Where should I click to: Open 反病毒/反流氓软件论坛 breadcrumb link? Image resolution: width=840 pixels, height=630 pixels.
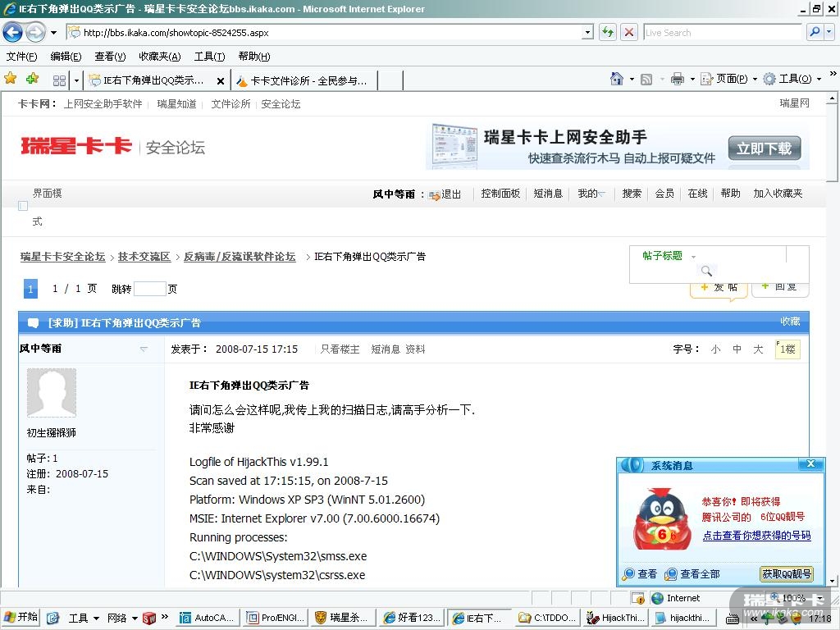240,257
